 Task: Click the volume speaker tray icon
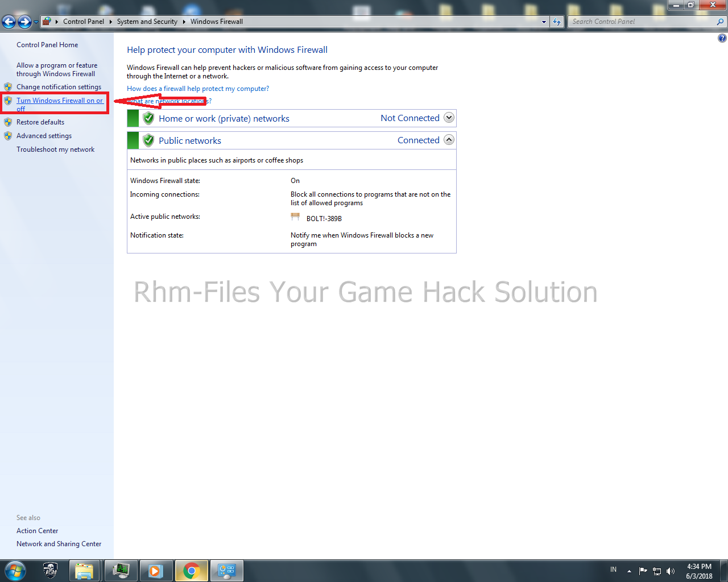[671, 571]
